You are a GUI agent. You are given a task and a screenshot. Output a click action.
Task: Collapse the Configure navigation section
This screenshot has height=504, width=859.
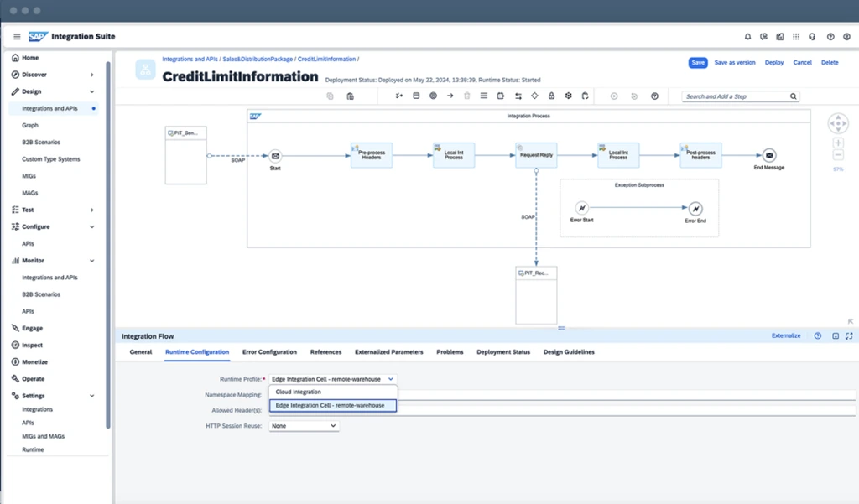pyautogui.click(x=92, y=226)
